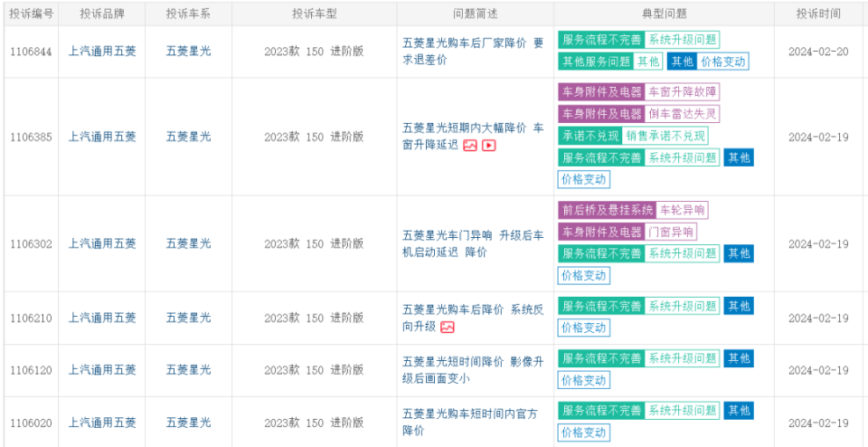868x447 pixels.
Task: Open the image icon for complaint 1106210
Action: point(448,327)
